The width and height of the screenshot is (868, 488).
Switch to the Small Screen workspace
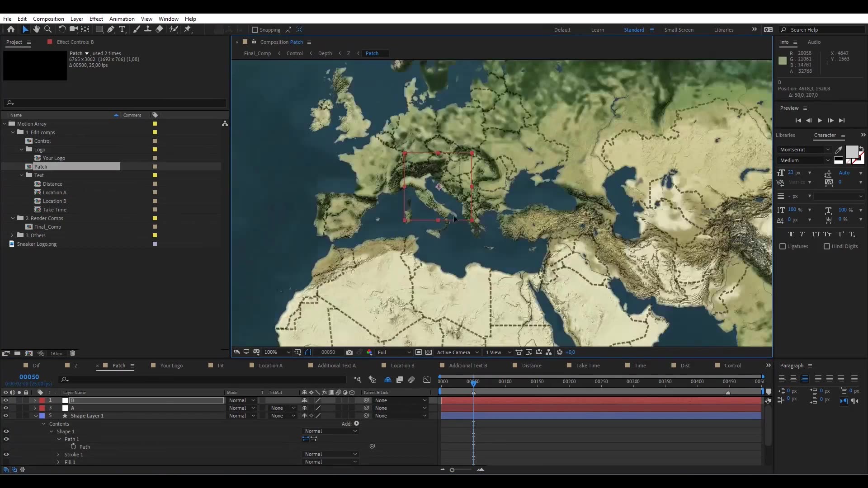click(679, 30)
